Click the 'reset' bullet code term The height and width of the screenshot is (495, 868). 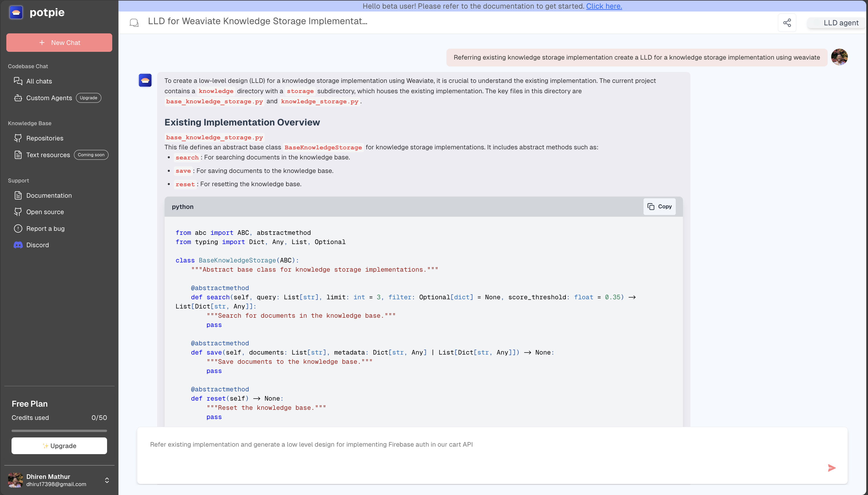pyautogui.click(x=185, y=184)
